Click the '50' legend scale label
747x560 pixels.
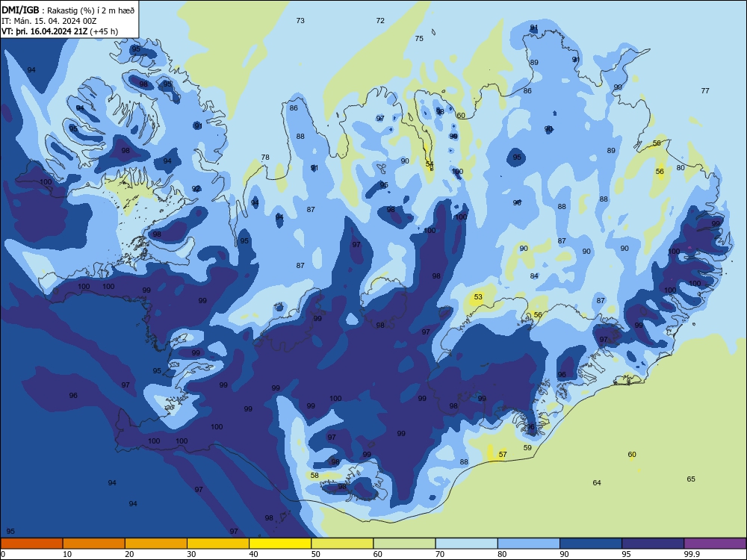pyautogui.click(x=316, y=554)
